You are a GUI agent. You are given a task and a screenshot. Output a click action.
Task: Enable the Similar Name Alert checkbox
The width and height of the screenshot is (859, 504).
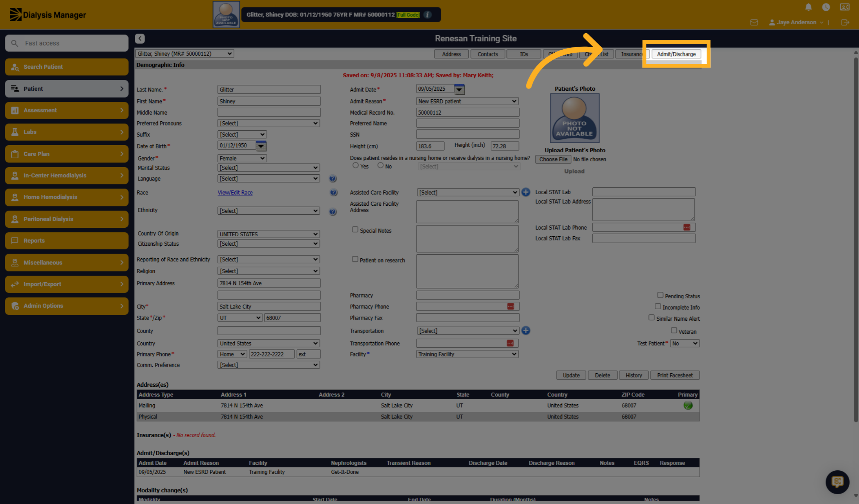pyautogui.click(x=651, y=317)
